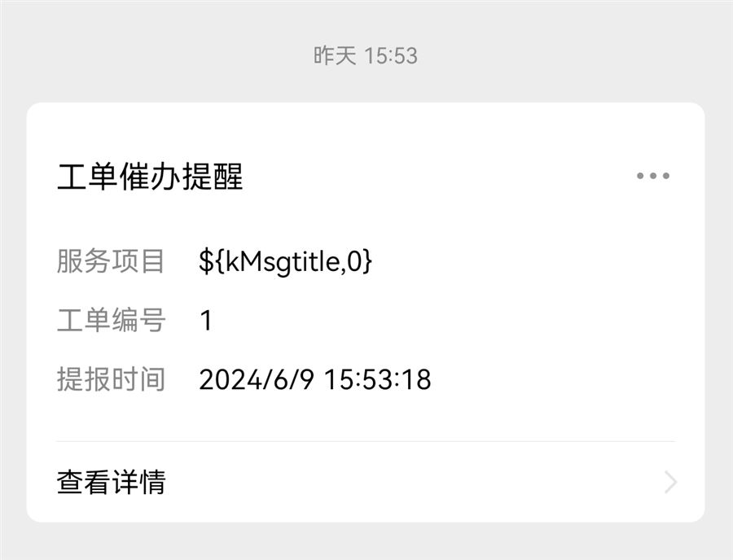Open the three-dot more options menu

653,176
